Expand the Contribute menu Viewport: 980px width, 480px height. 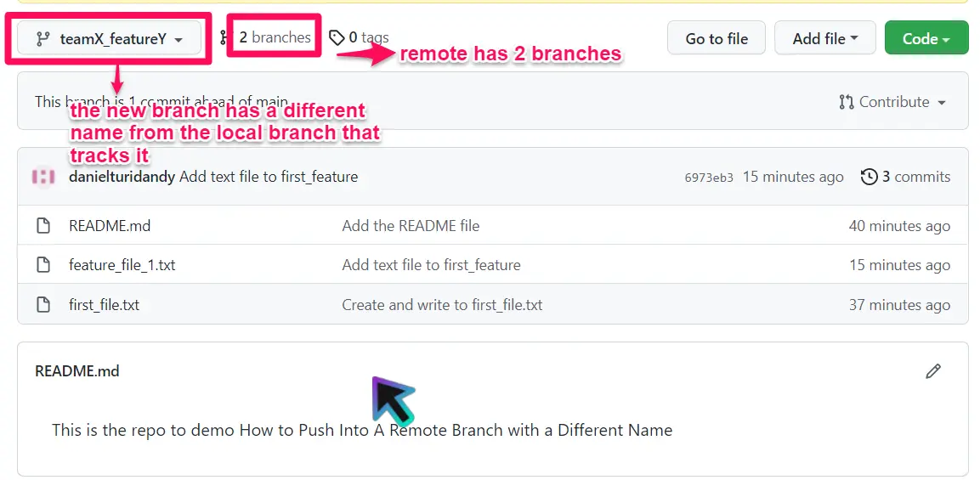pos(892,102)
